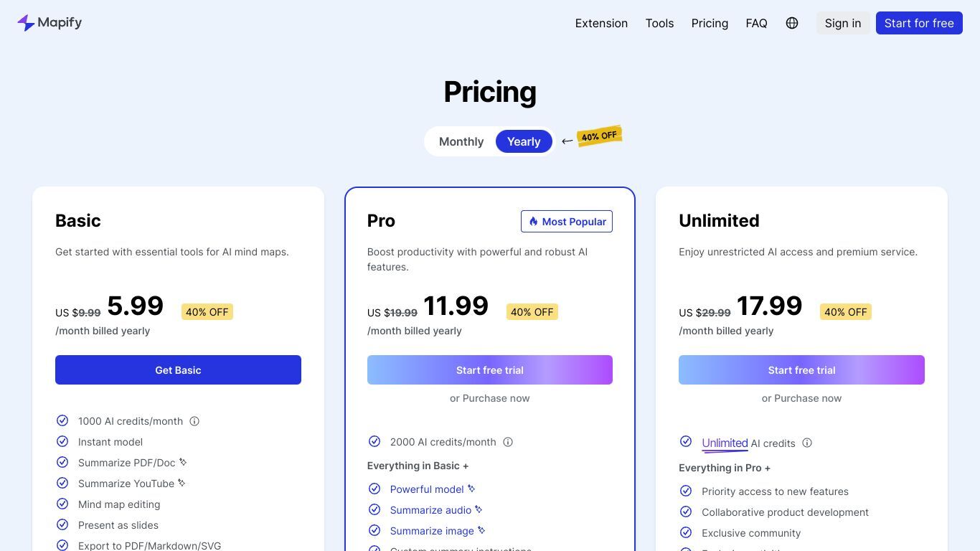Click info icon beside 1000 AI credits/month
The image size is (980, 551).
click(x=194, y=421)
